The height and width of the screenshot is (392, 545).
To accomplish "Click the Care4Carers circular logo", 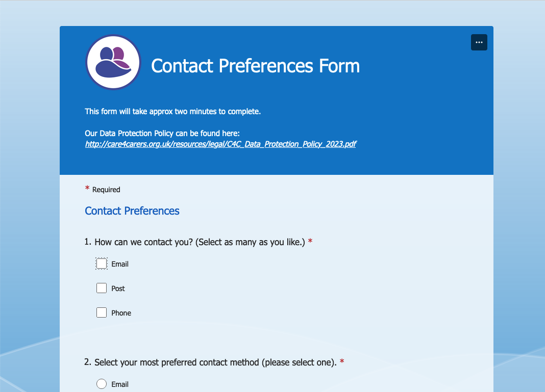I will pyautogui.click(x=113, y=63).
